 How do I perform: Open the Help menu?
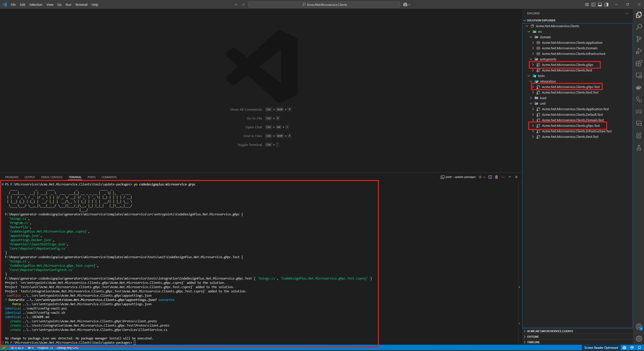(x=95, y=5)
